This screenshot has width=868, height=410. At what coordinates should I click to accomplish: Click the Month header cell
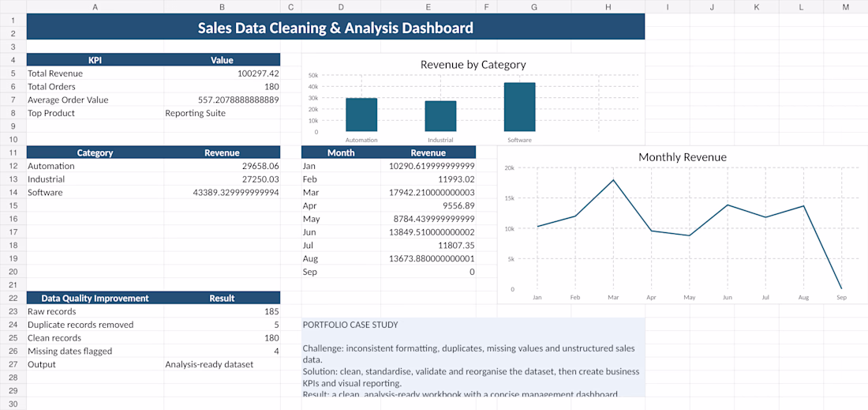coord(341,152)
